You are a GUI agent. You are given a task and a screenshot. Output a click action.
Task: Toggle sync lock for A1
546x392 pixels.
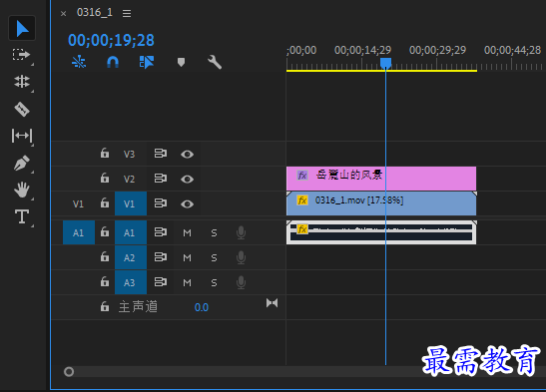pyautogui.click(x=161, y=231)
